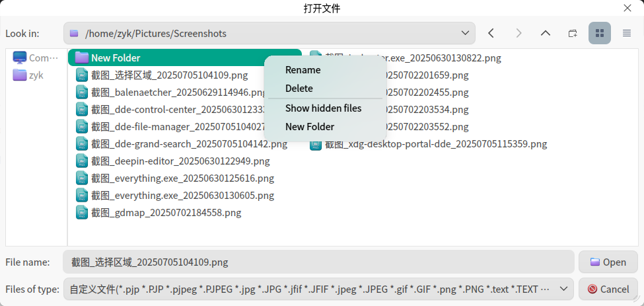This screenshot has height=306, width=644.
Task: Select the New Folder item in file list
Action: [185, 58]
